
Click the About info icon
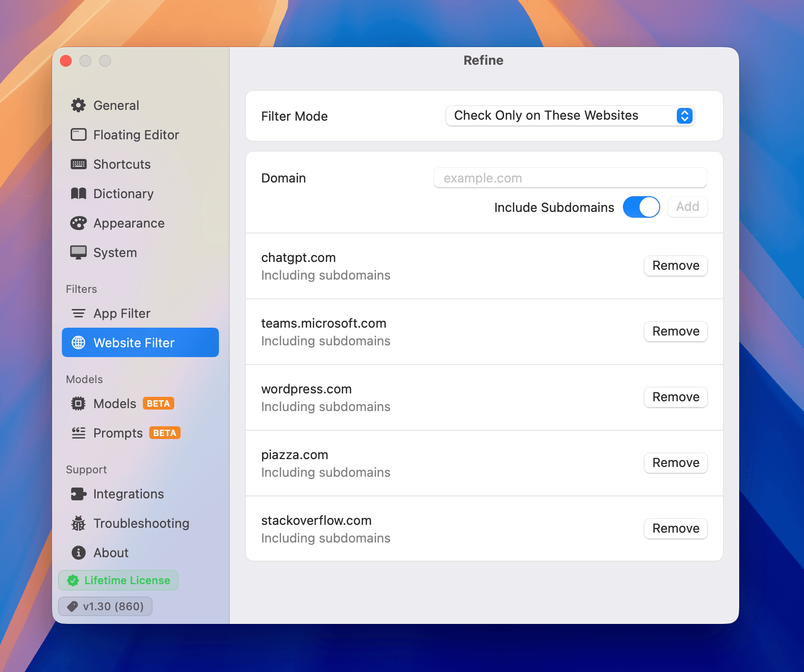(79, 552)
